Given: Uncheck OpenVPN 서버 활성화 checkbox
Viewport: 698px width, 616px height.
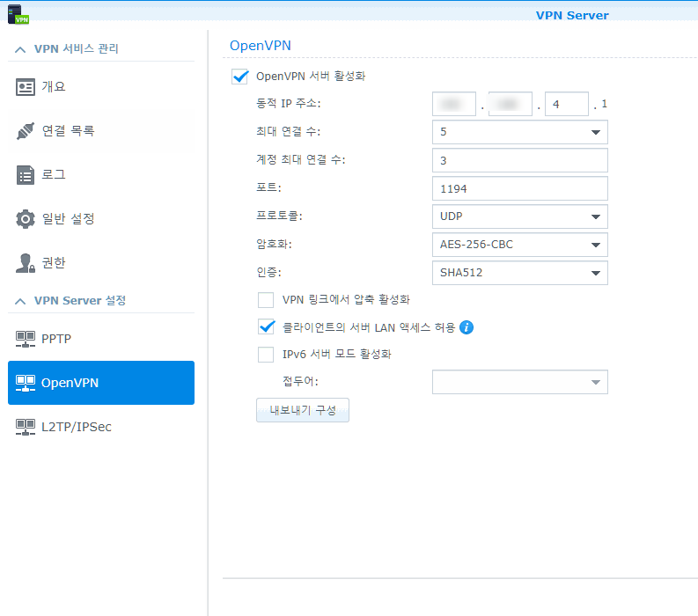Looking at the screenshot, I should pos(240,77).
